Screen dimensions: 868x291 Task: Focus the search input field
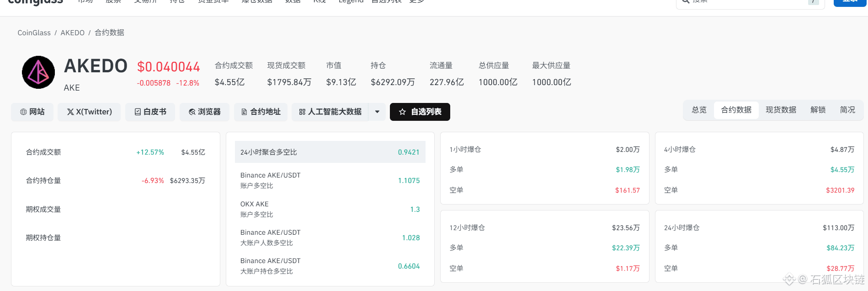coord(751,2)
